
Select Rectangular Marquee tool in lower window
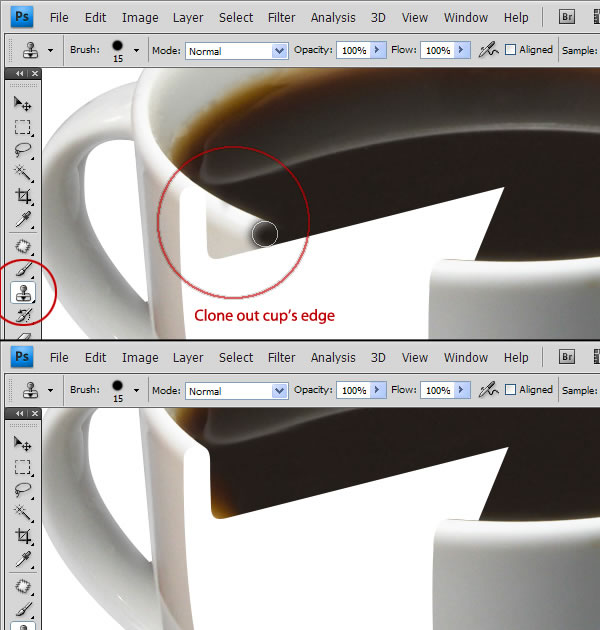[23, 467]
